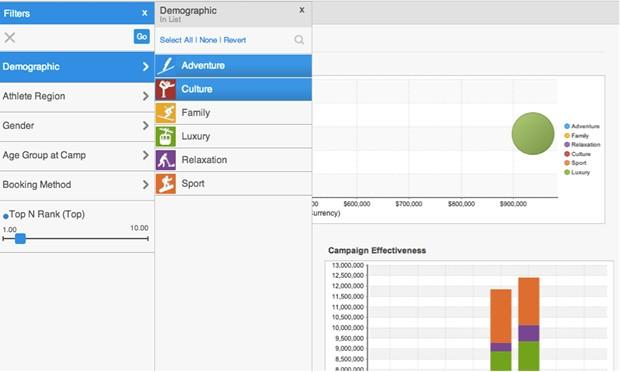Click the Luxury legend entry in chart
620x372 pixels.
tap(577, 172)
